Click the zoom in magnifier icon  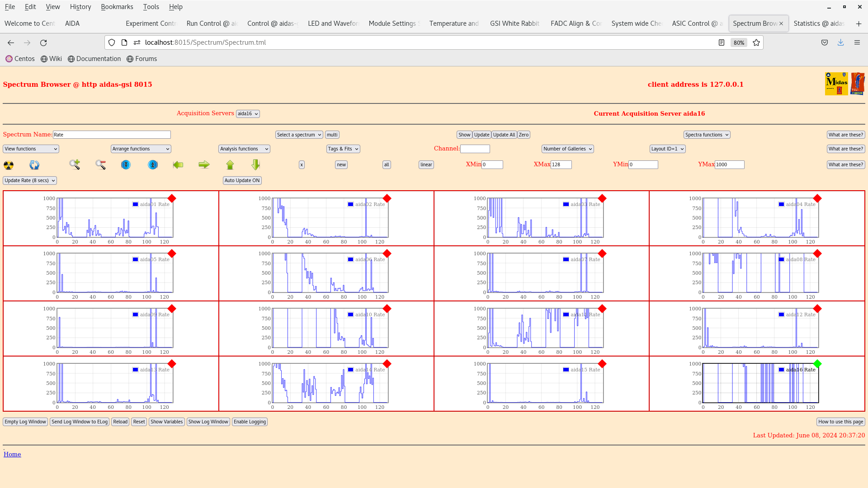point(75,164)
